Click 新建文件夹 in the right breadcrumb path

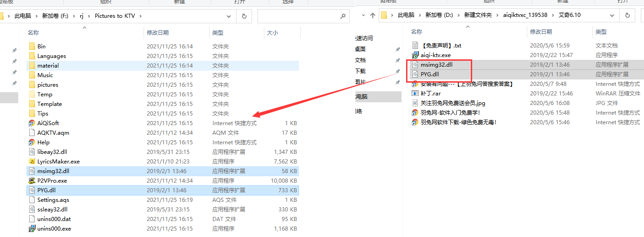(478, 15)
